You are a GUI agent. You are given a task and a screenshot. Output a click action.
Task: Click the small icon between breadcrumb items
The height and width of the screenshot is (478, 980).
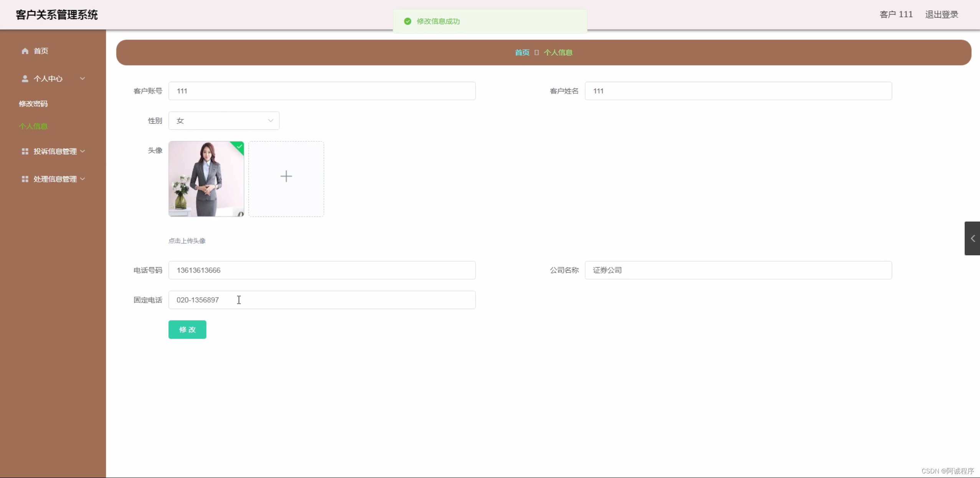[x=536, y=52]
